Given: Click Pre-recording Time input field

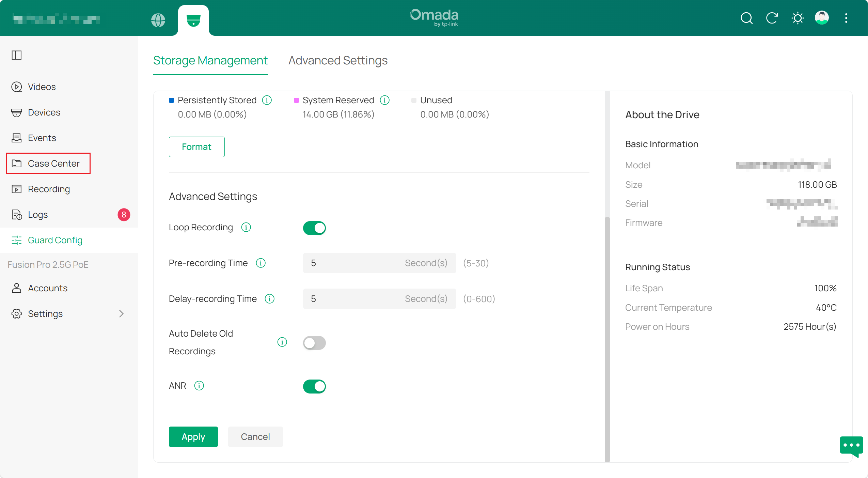Looking at the screenshot, I should click(x=379, y=263).
